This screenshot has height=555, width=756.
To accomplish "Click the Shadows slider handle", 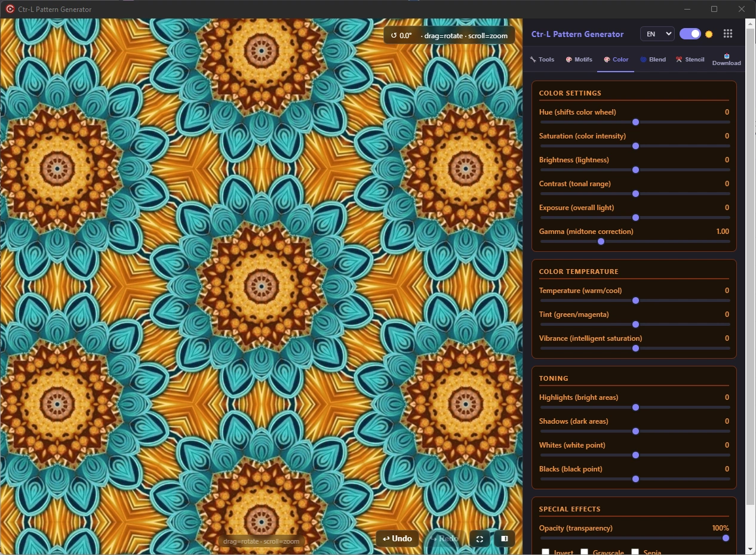I will point(635,431).
